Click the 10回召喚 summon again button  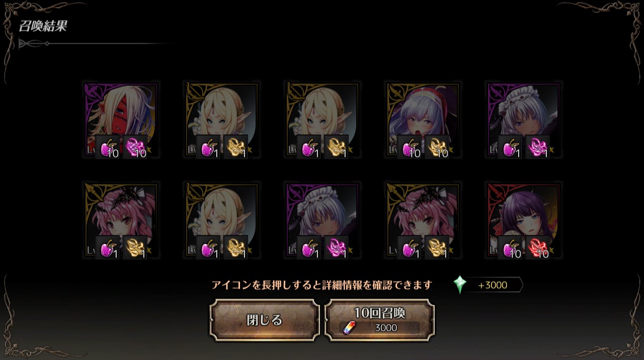pos(380,320)
